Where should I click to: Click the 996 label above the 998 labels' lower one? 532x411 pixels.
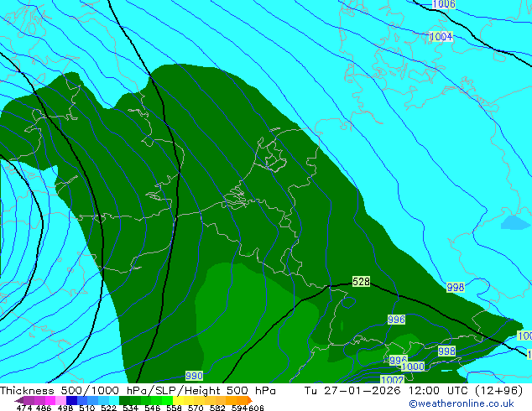(396, 320)
